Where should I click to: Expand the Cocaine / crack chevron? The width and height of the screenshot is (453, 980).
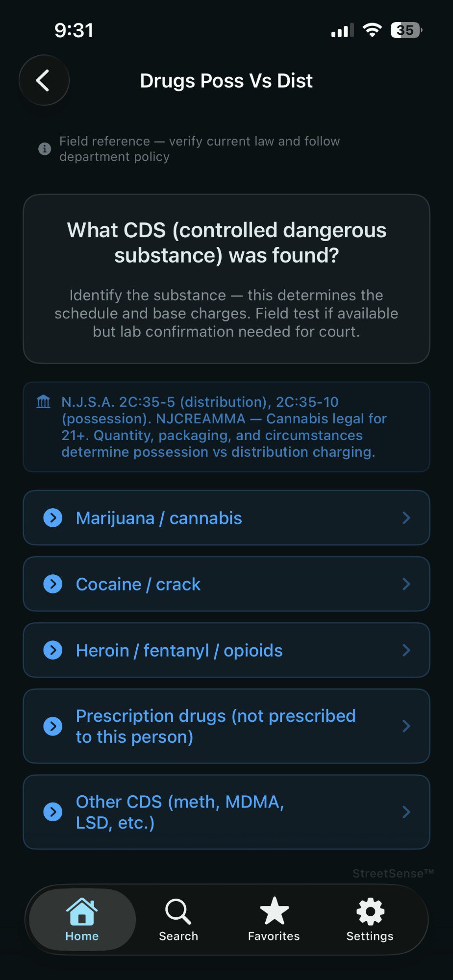pos(406,584)
